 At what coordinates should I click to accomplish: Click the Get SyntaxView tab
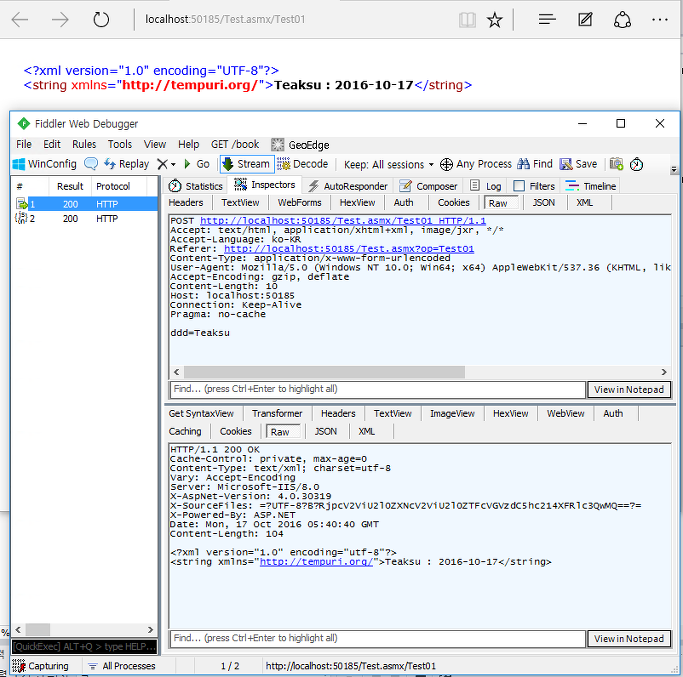tap(201, 413)
